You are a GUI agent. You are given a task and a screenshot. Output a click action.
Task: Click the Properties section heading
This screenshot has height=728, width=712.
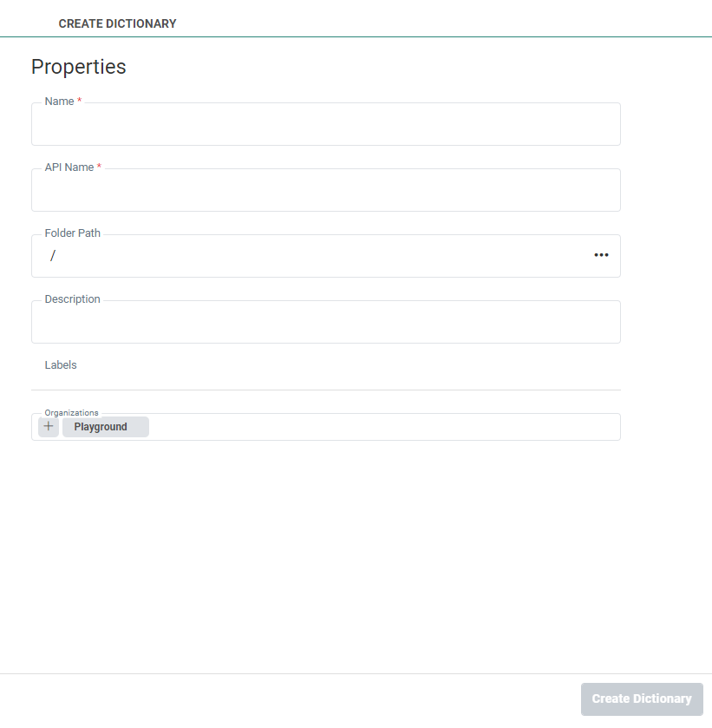point(79,67)
